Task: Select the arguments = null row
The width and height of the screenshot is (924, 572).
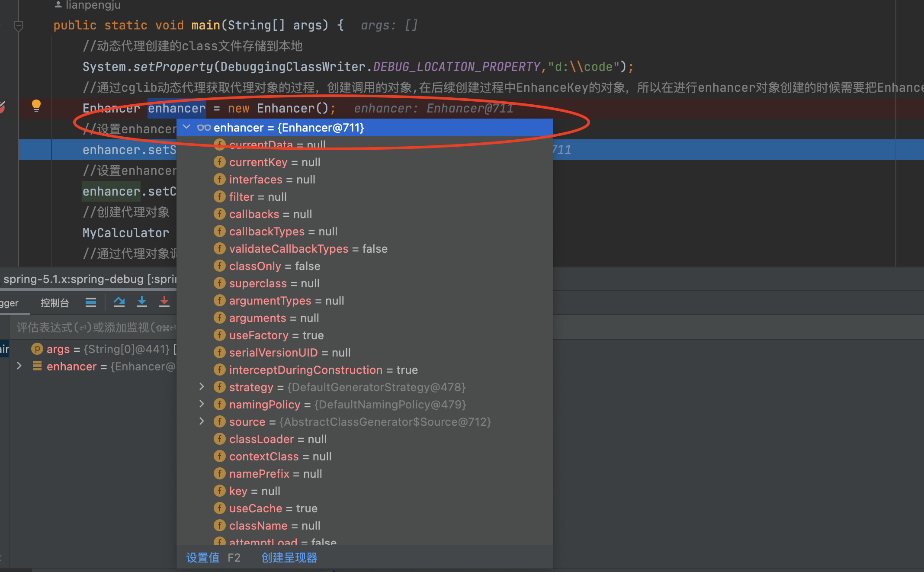Action: point(365,318)
